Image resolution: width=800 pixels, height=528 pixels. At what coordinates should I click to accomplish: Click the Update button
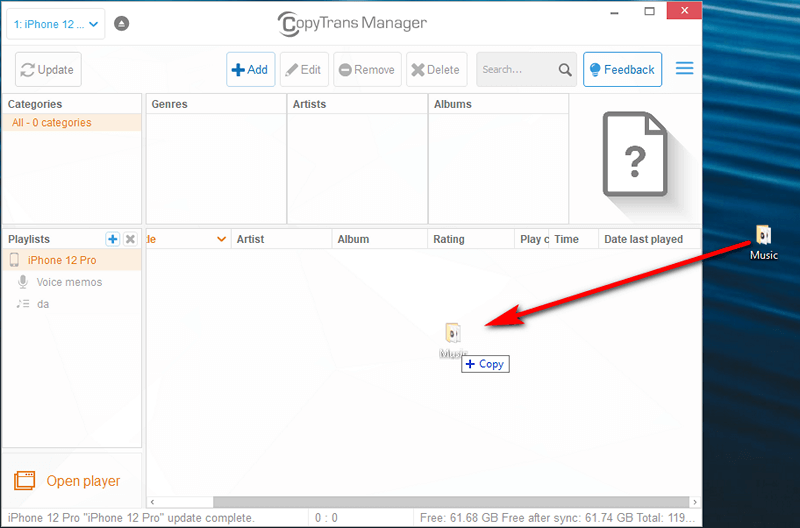click(48, 69)
